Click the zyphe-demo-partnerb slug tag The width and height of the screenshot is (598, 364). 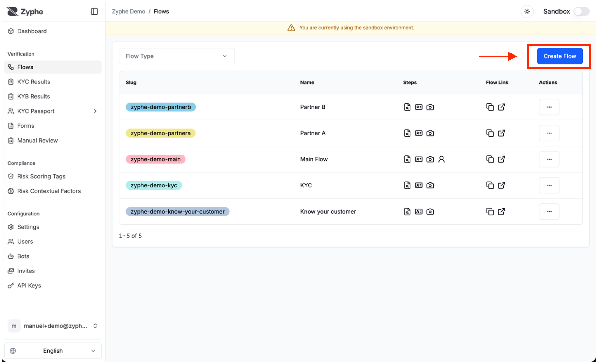pos(161,107)
